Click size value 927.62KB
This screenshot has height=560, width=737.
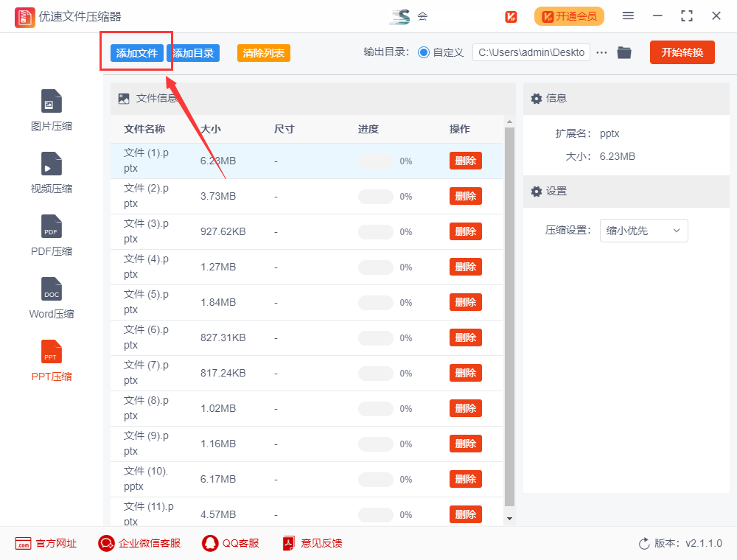pyautogui.click(x=223, y=231)
